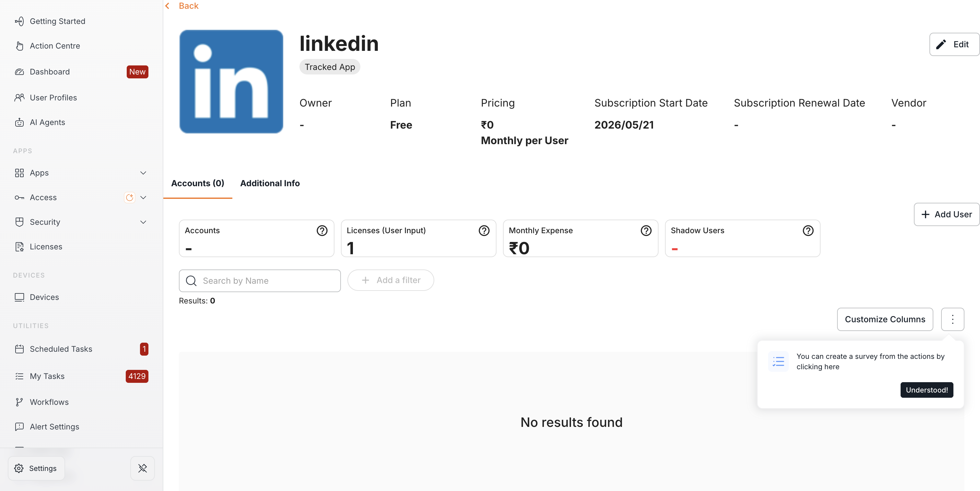This screenshot has width=980, height=491.
Task: Click the Add User button
Action: pyautogui.click(x=947, y=214)
